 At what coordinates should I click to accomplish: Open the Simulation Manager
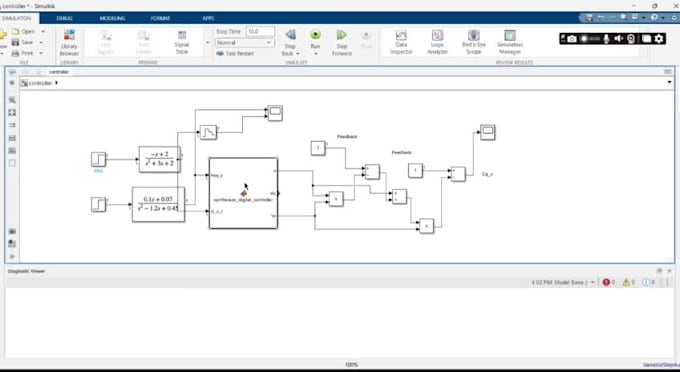pyautogui.click(x=510, y=42)
